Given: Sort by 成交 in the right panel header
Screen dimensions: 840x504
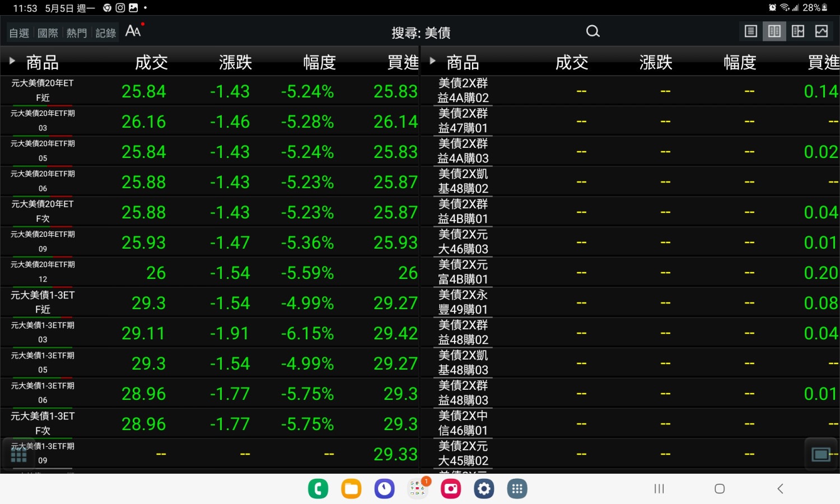Looking at the screenshot, I should [572, 62].
